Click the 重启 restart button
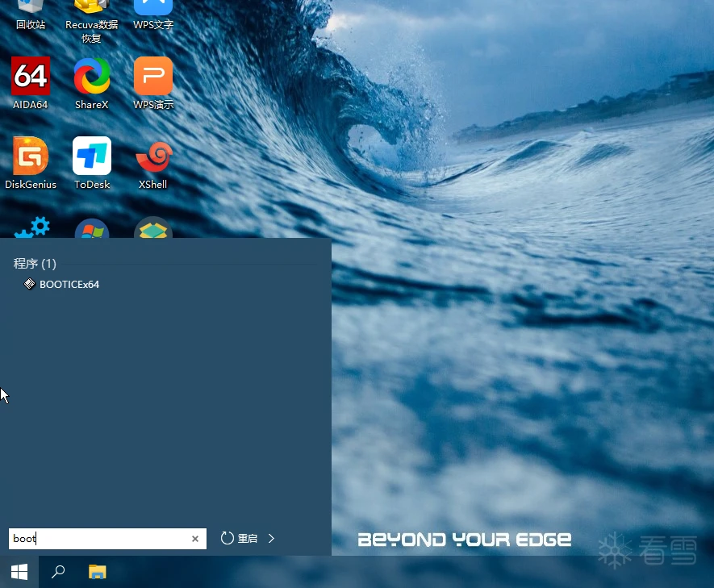Viewport: 714px width, 588px height. 239,538
